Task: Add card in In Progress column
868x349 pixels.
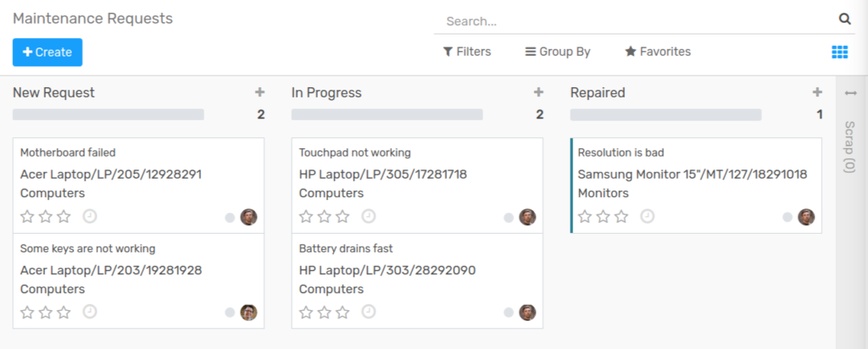Action: [538, 92]
